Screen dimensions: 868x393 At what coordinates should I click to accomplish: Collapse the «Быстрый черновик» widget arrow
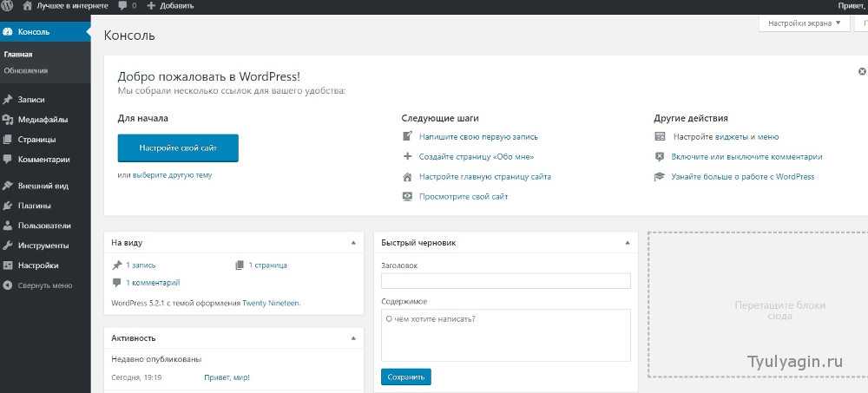627,243
